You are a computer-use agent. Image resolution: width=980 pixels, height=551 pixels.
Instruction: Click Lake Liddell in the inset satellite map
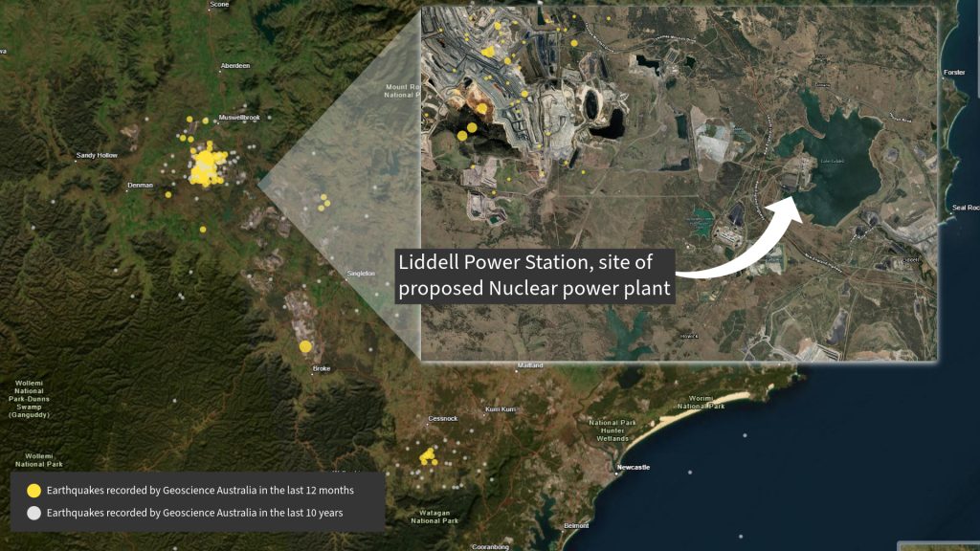click(x=835, y=163)
